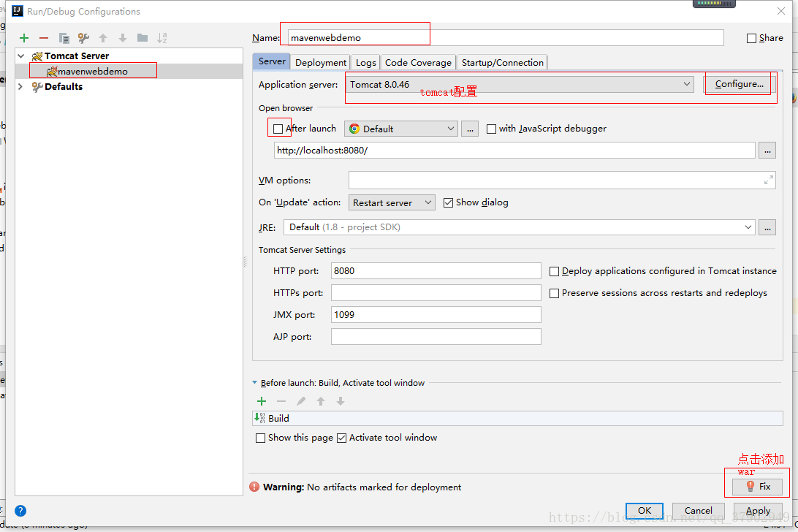Switch to the Server tab

(x=272, y=61)
